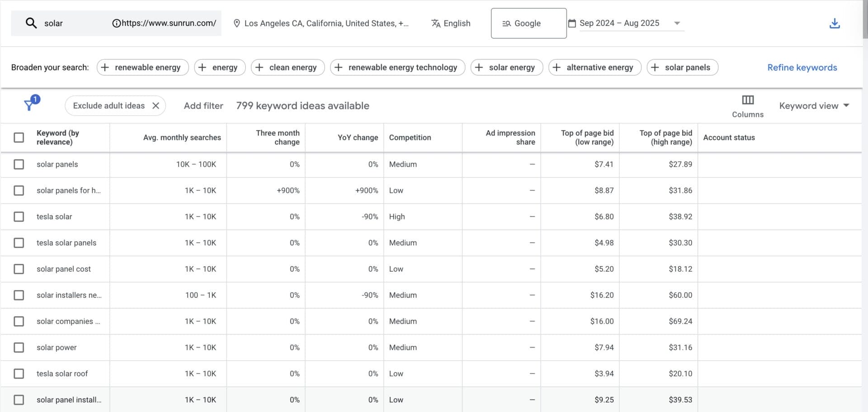
Task: Add the renewable energy broaden chip
Action: click(x=142, y=67)
